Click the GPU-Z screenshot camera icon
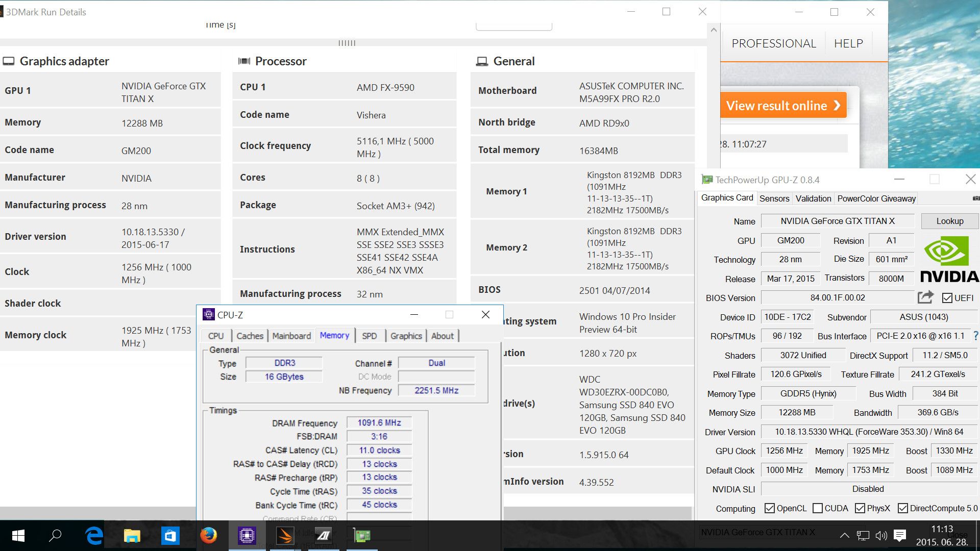This screenshot has height=551, width=980. (x=975, y=198)
